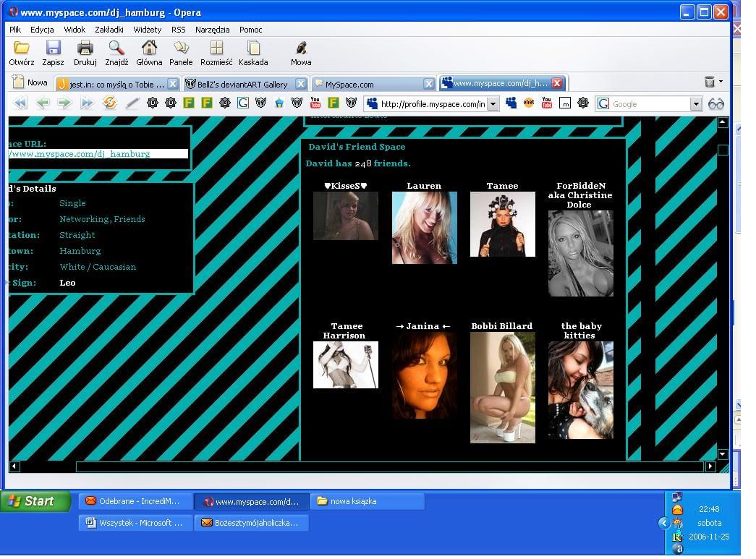This screenshot has height=559, width=756.
Task: Click the baby kitties profile photo
Action: click(580, 390)
